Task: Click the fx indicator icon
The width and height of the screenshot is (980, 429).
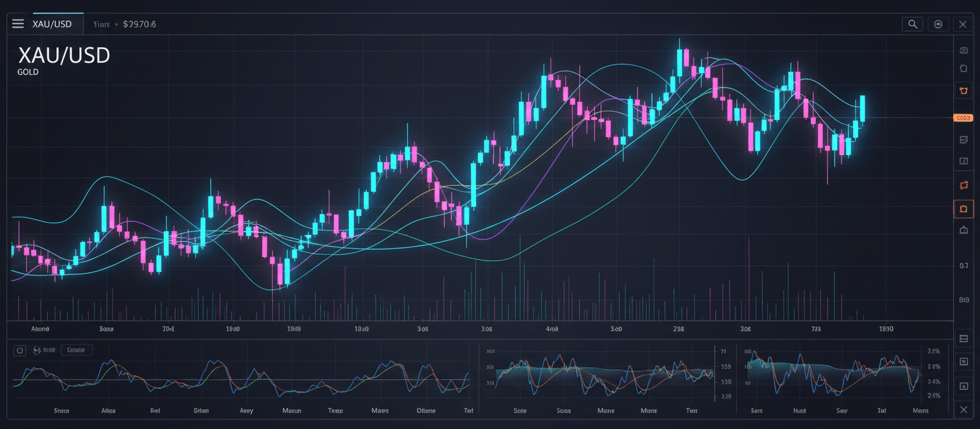Action: pyautogui.click(x=36, y=350)
